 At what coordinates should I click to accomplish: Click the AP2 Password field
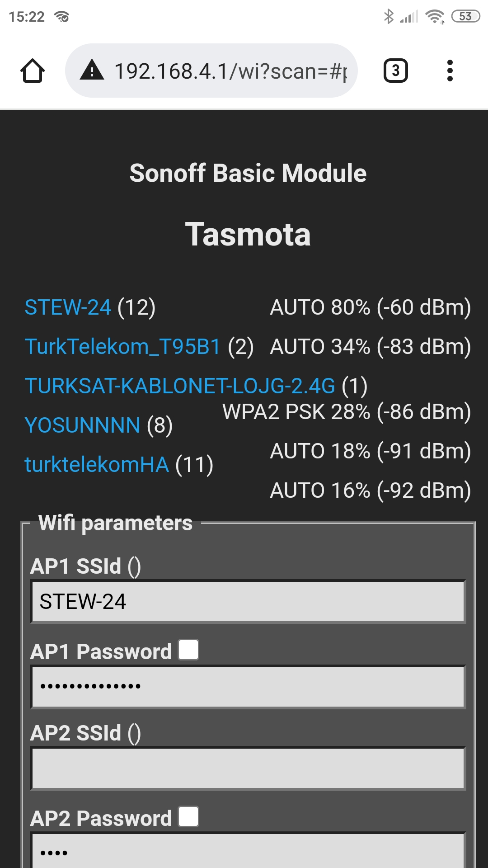[x=248, y=852]
